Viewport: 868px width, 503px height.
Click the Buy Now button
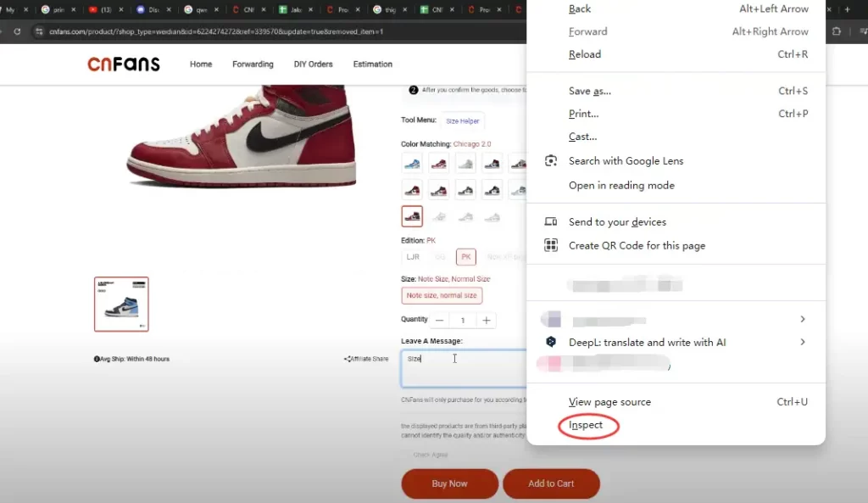click(x=449, y=483)
